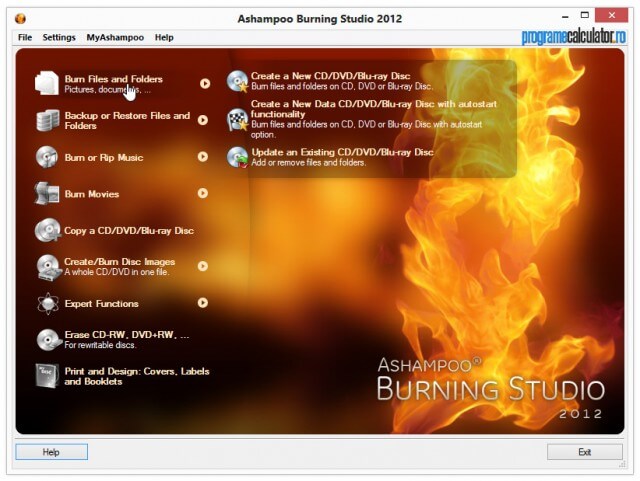
Task: Choose Create a New Data Disc with autostart functionality
Action: pyautogui.click(x=374, y=109)
